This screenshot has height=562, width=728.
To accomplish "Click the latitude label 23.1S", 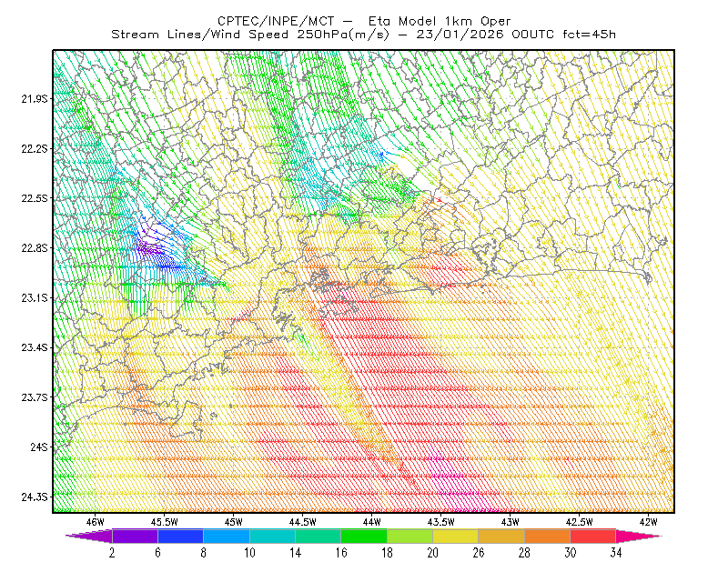I will coord(35,297).
